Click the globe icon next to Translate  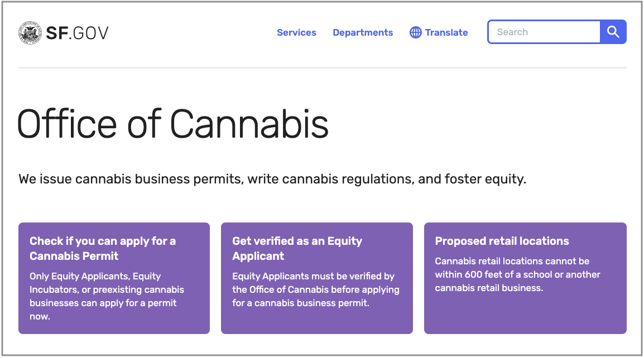click(416, 32)
